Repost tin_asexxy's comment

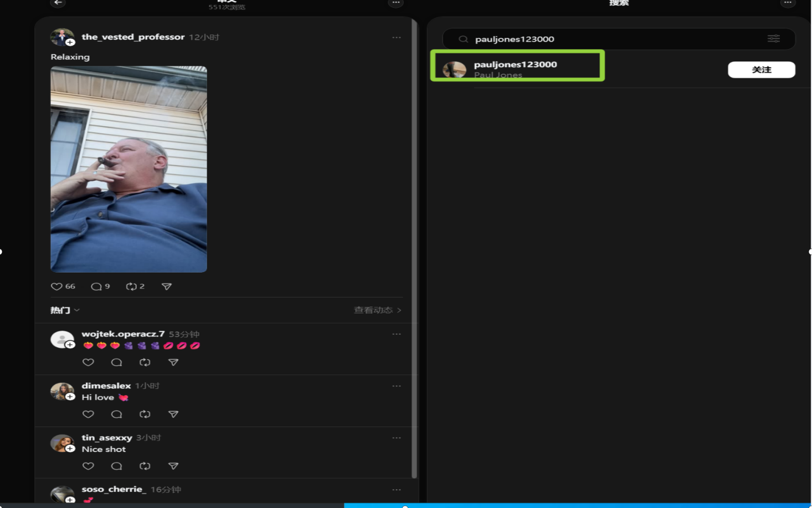tap(145, 466)
